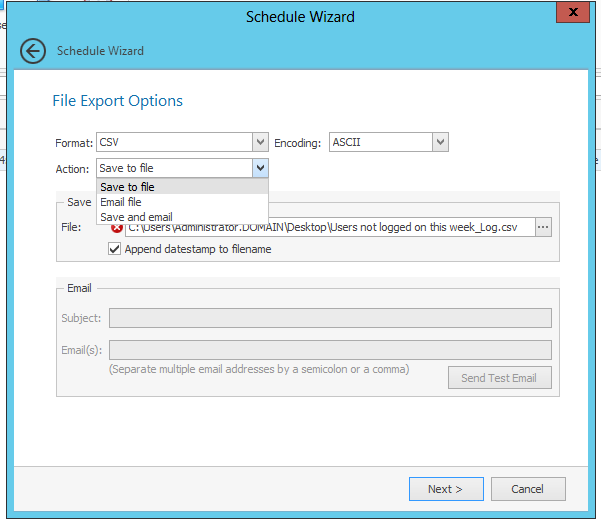The width and height of the screenshot is (601, 523).
Task: Open file browser with ellipsis button
Action: 543,227
